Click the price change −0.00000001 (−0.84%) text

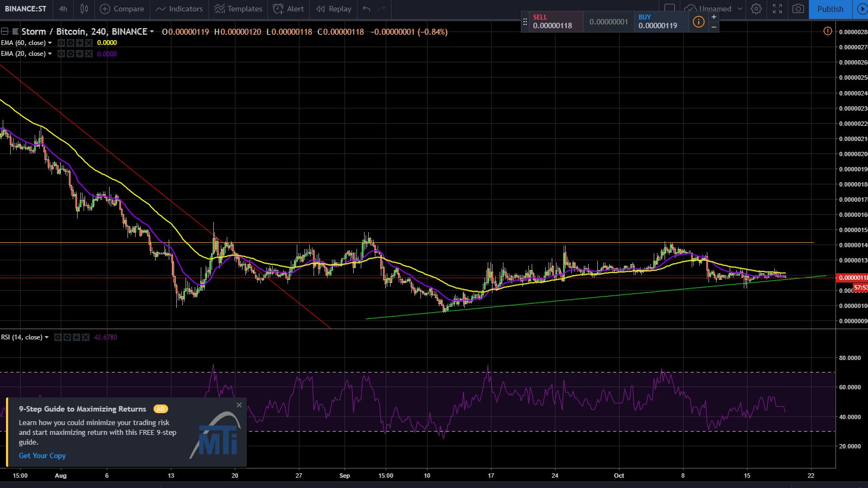tap(409, 32)
